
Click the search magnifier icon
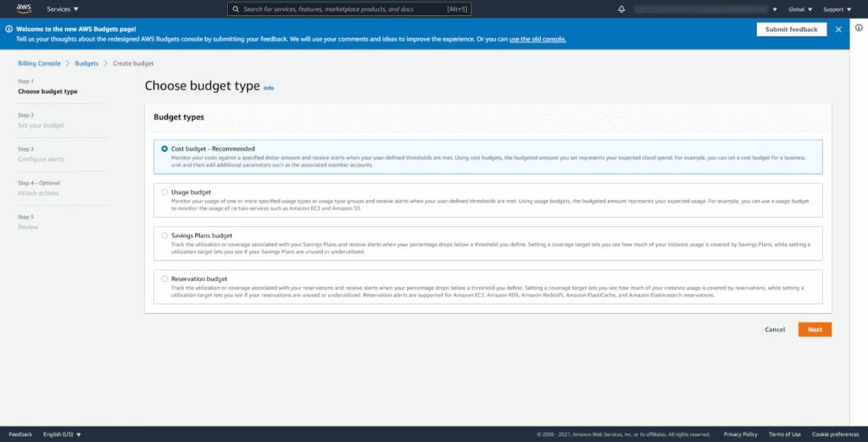click(236, 9)
